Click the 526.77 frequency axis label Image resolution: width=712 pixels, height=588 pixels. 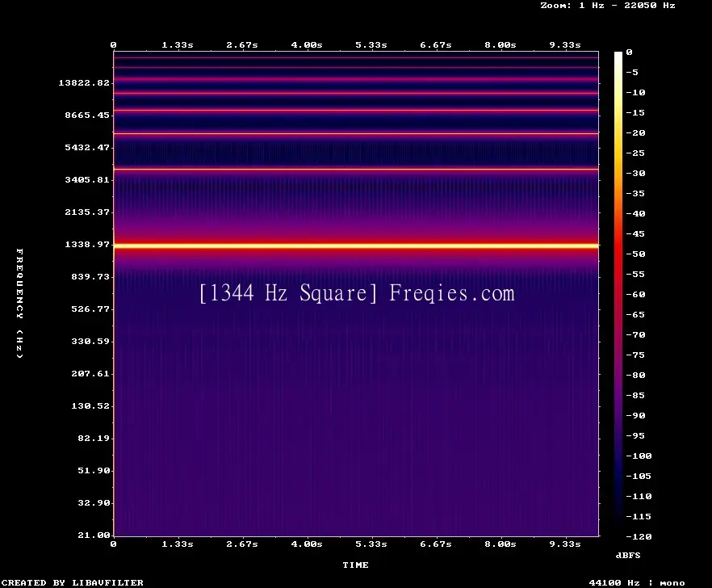click(x=90, y=309)
